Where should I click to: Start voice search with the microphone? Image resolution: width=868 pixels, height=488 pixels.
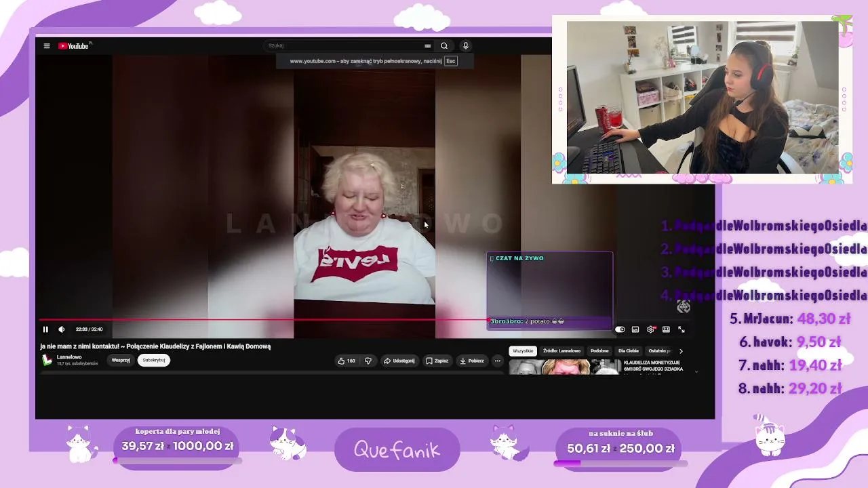click(x=465, y=46)
